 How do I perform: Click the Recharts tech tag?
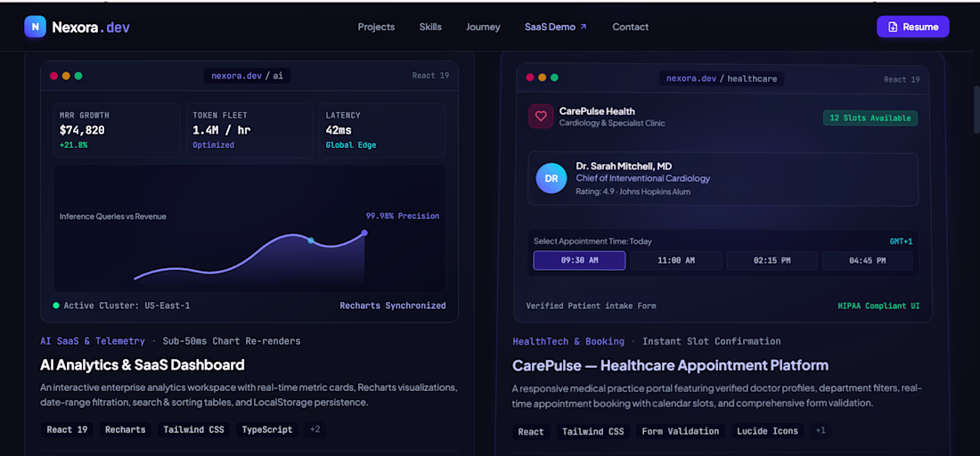pos(125,430)
